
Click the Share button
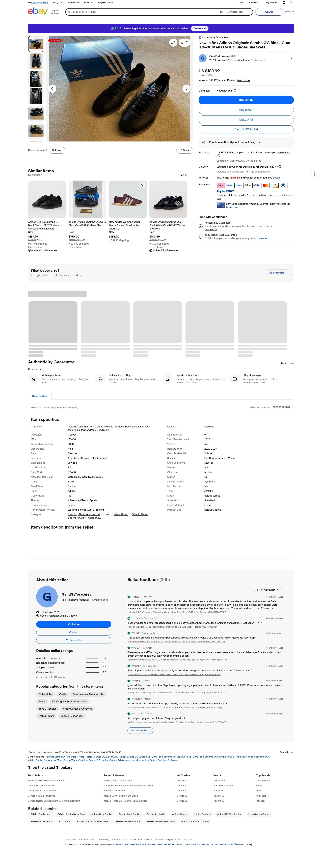[x=184, y=150]
